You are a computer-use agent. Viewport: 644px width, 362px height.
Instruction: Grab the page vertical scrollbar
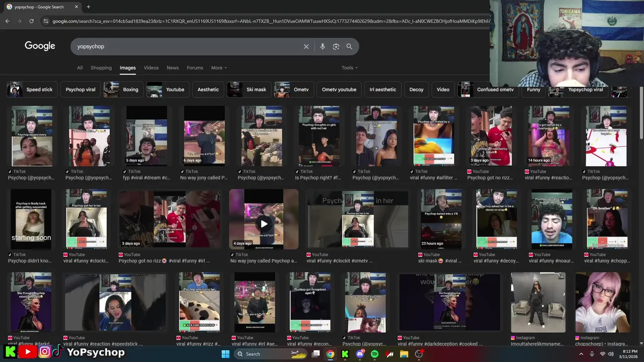click(x=641, y=113)
